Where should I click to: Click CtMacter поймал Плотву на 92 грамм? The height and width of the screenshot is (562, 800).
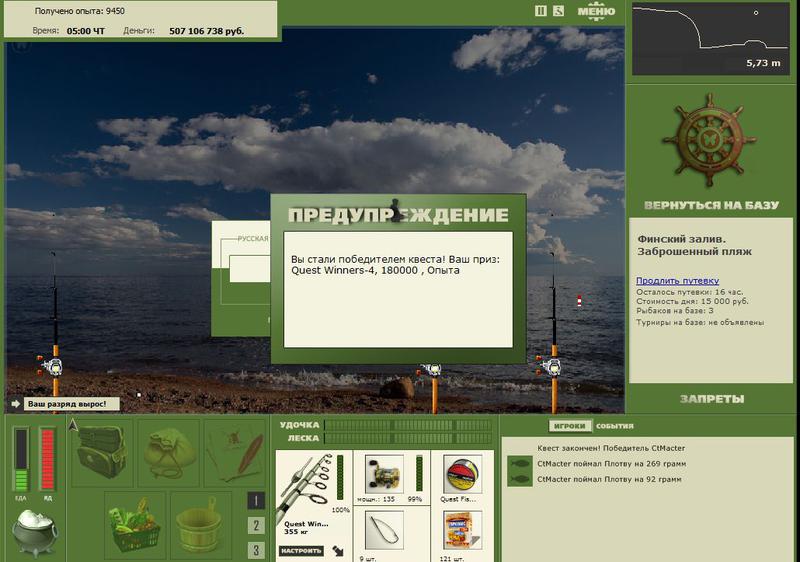[609, 479]
